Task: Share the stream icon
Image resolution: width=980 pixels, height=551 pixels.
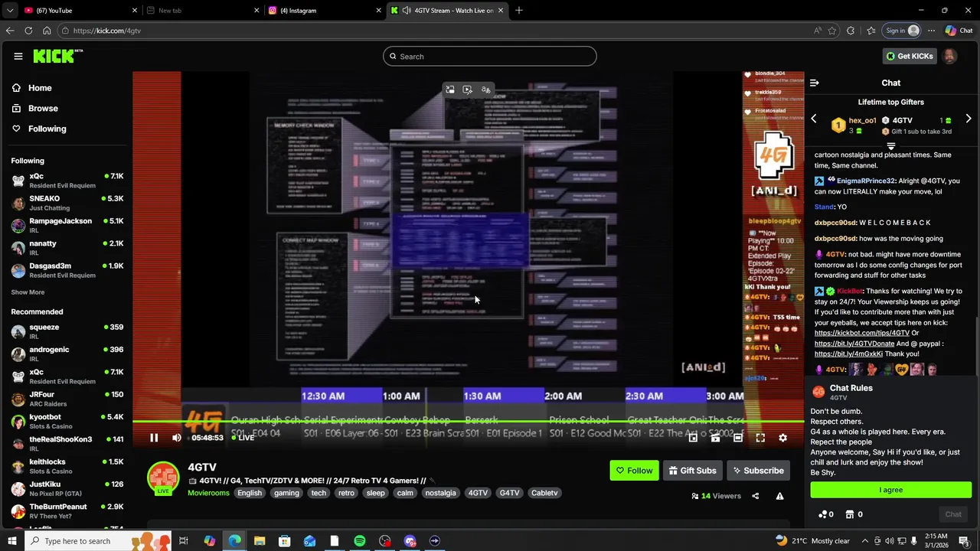Action: coord(756,496)
